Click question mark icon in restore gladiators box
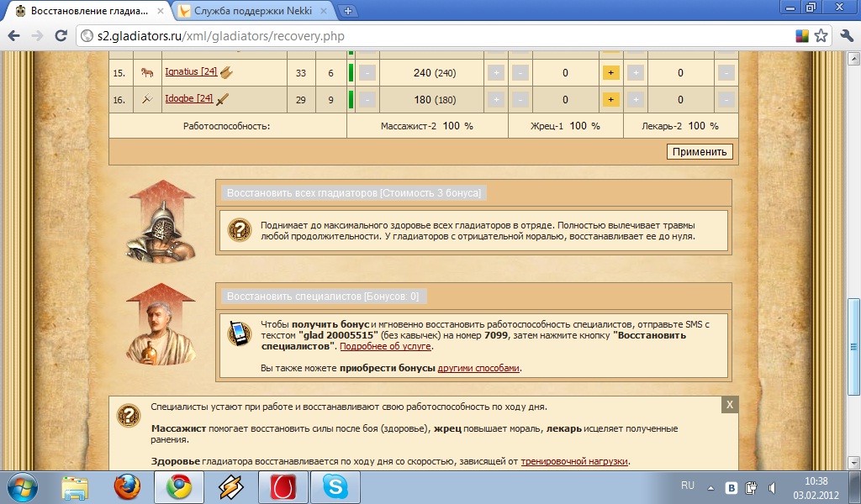The width and height of the screenshot is (861, 504). [240, 230]
